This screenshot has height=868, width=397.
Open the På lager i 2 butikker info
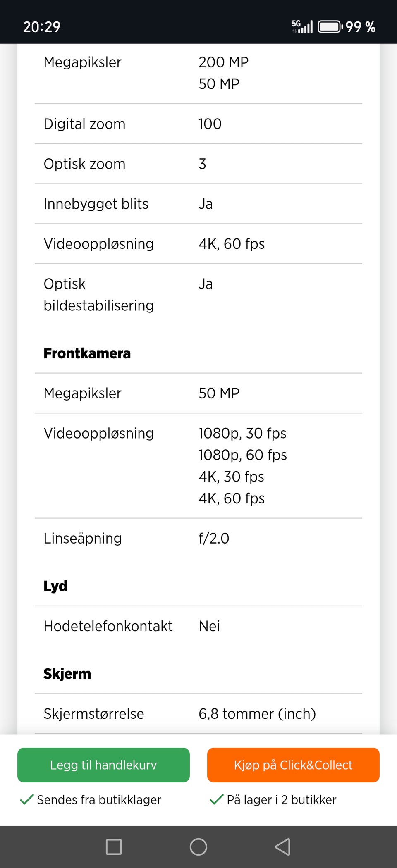[282, 800]
